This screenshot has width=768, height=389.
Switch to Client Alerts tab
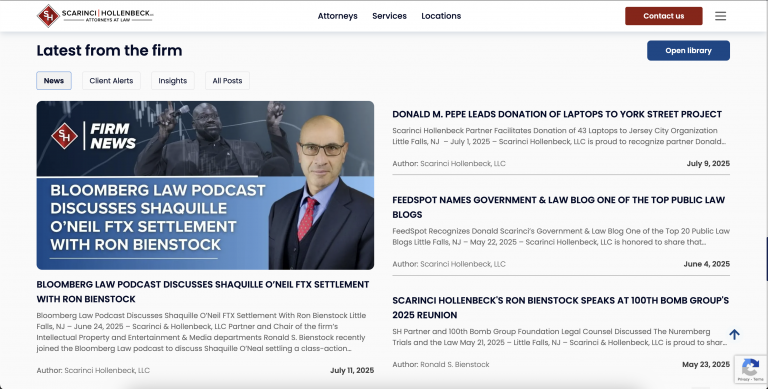111,81
